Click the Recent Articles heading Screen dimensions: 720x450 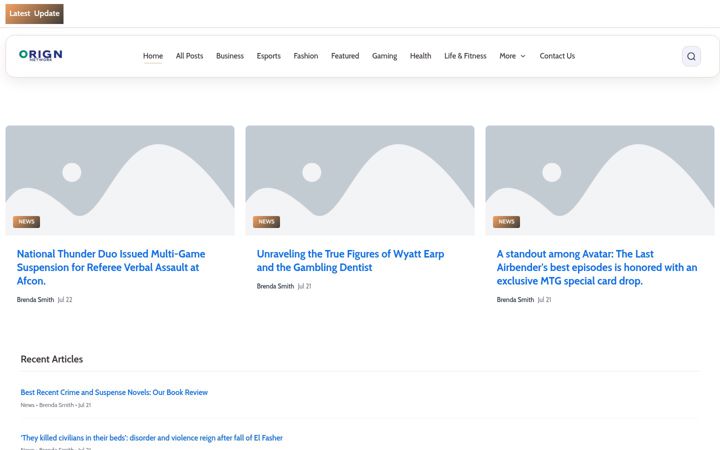[x=52, y=360]
